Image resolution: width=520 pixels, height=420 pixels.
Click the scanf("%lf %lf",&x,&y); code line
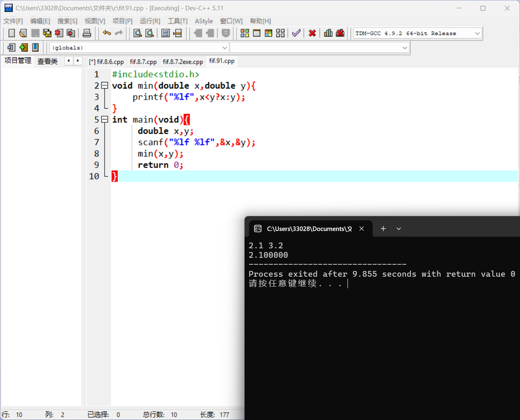tap(196, 142)
